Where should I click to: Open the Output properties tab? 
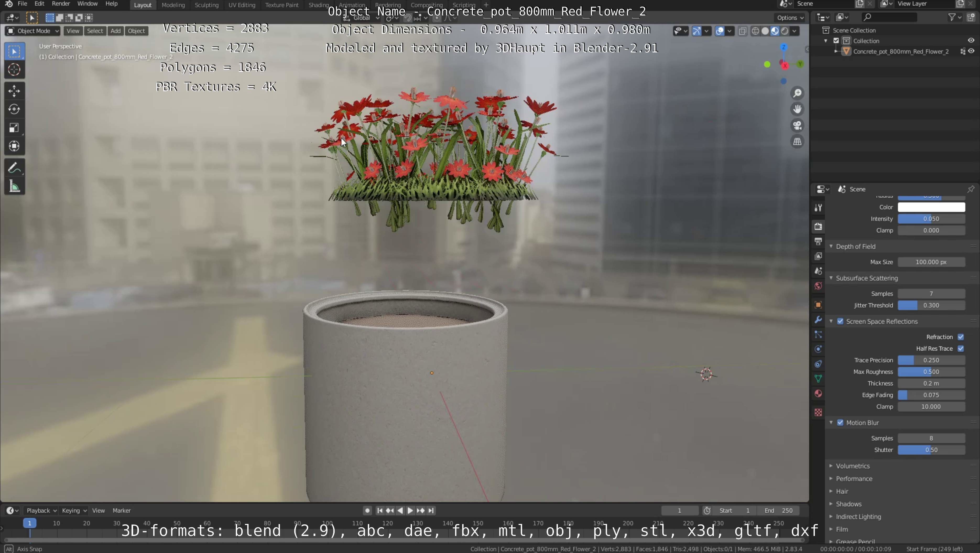818,241
